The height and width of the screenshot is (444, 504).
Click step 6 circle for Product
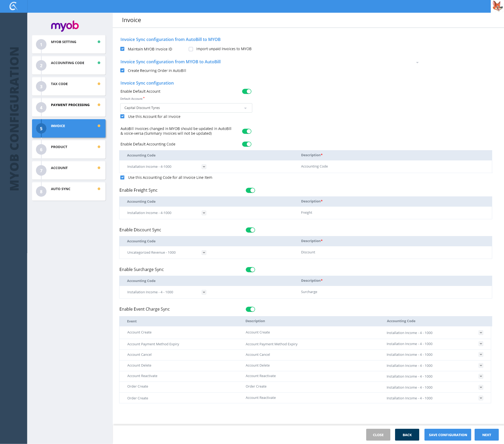tap(41, 150)
